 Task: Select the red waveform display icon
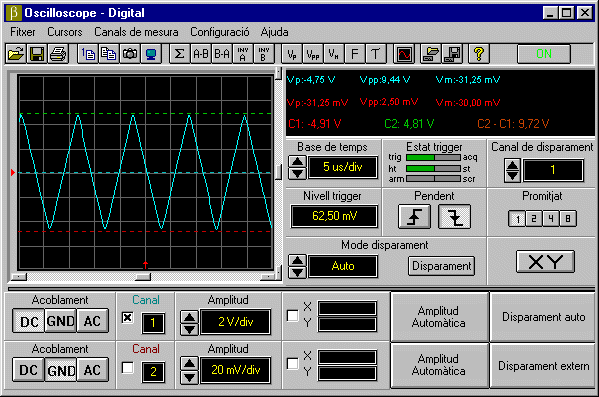404,54
